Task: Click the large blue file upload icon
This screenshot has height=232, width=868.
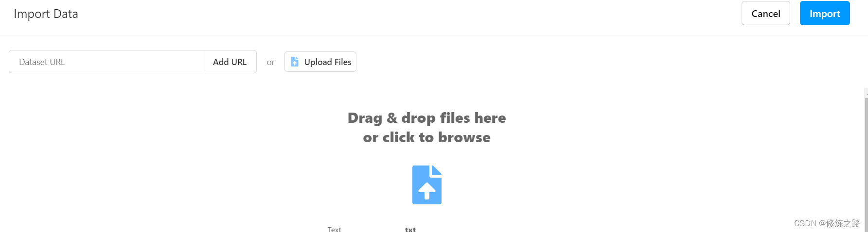Action: 427,185
